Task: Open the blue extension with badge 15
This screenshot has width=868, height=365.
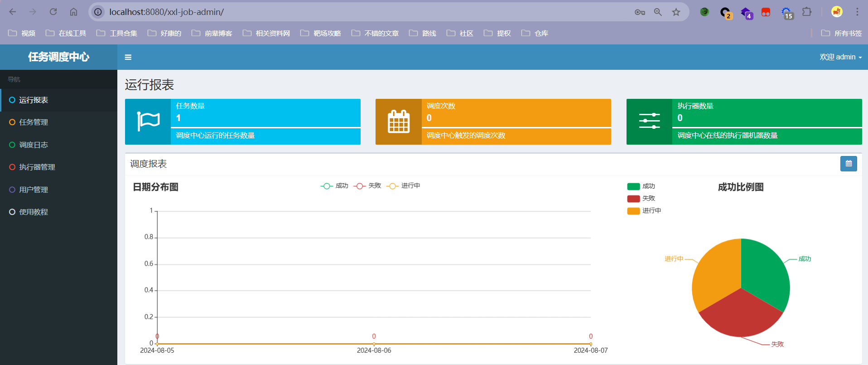Action: pyautogui.click(x=787, y=13)
